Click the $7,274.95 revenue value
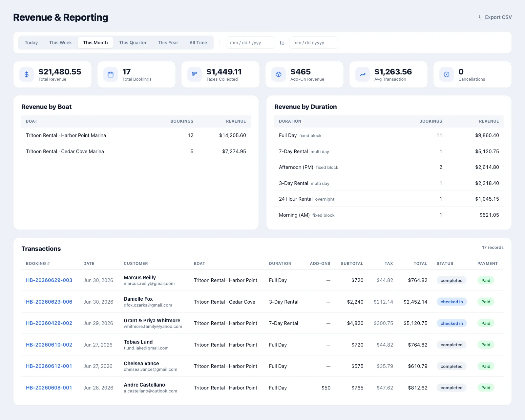This screenshot has height=420, width=525. pos(234,151)
